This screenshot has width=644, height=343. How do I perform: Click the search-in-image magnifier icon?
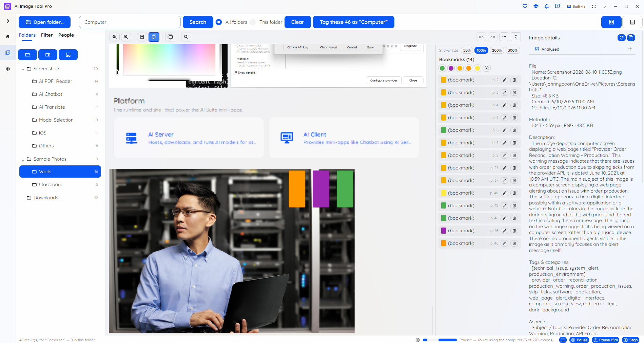click(186, 37)
